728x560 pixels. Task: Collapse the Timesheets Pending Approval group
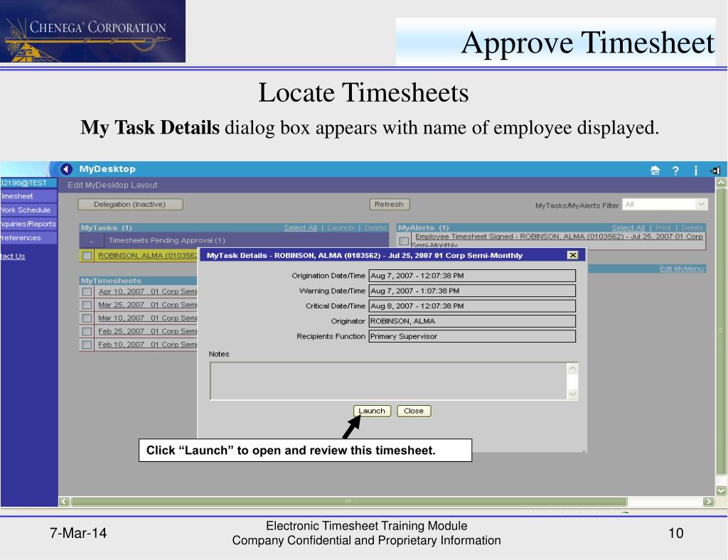pyautogui.click(x=92, y=241)
